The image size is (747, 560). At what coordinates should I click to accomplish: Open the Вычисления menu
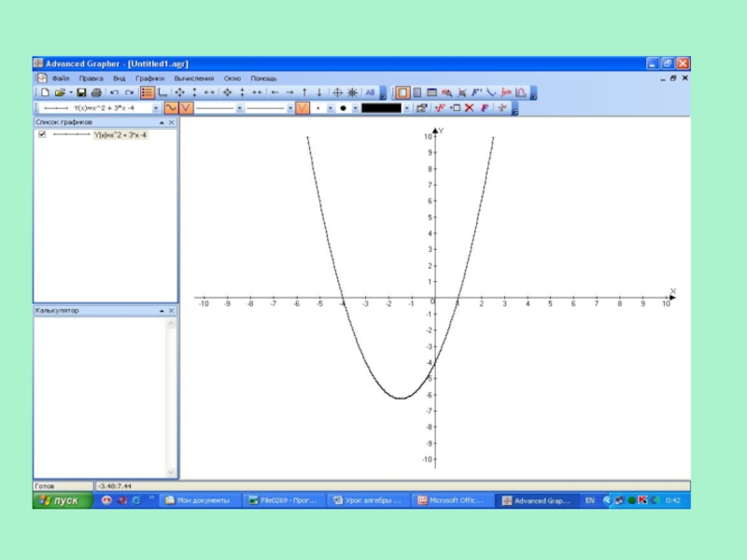[x=193, y=78]
